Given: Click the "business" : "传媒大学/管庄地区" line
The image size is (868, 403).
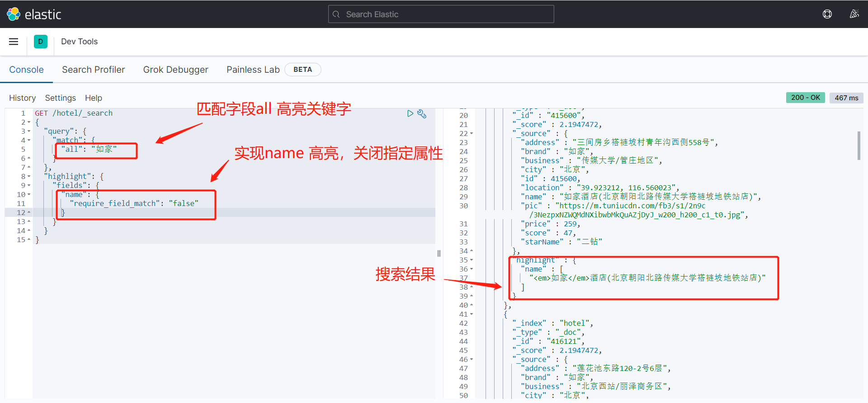Looking at the screenshot, I should click(591, 161).
